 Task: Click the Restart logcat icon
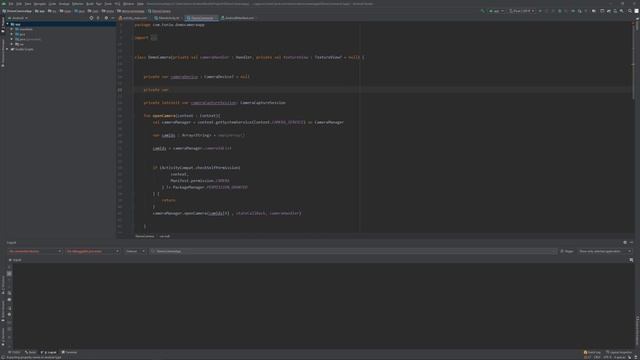click(x=9, y=307)
